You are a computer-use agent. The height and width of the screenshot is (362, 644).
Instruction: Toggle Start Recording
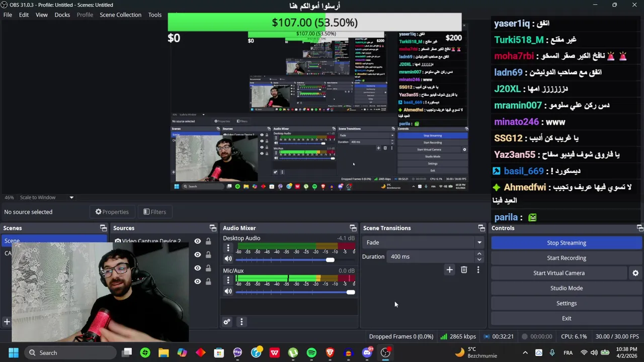click(566, 258)
